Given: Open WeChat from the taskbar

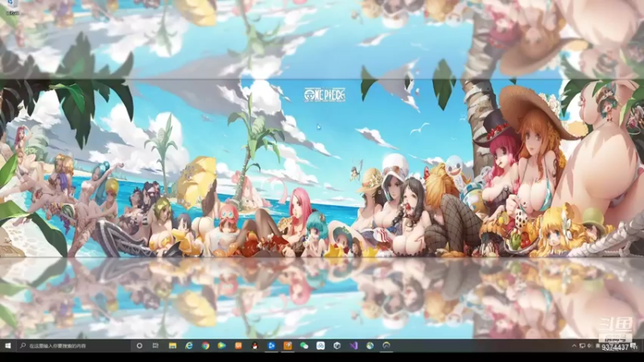Looking at the screenshot, I should (x=304, y=346).
